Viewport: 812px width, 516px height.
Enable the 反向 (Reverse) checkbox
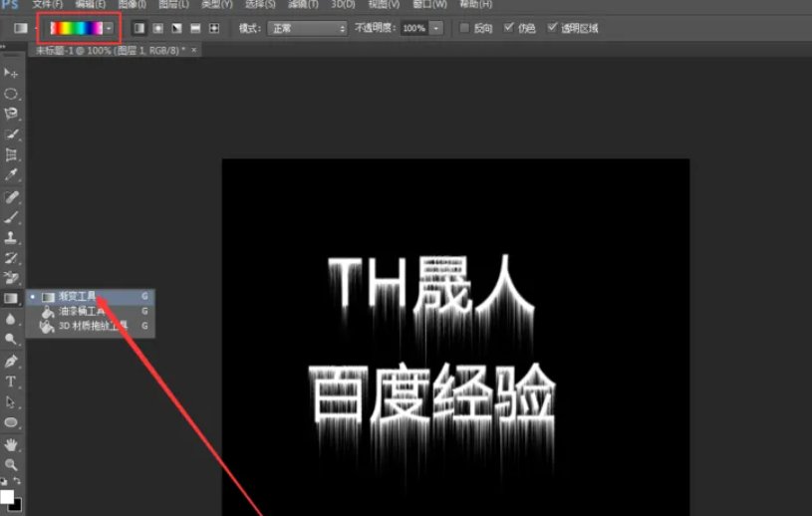[x=464, y=28]
